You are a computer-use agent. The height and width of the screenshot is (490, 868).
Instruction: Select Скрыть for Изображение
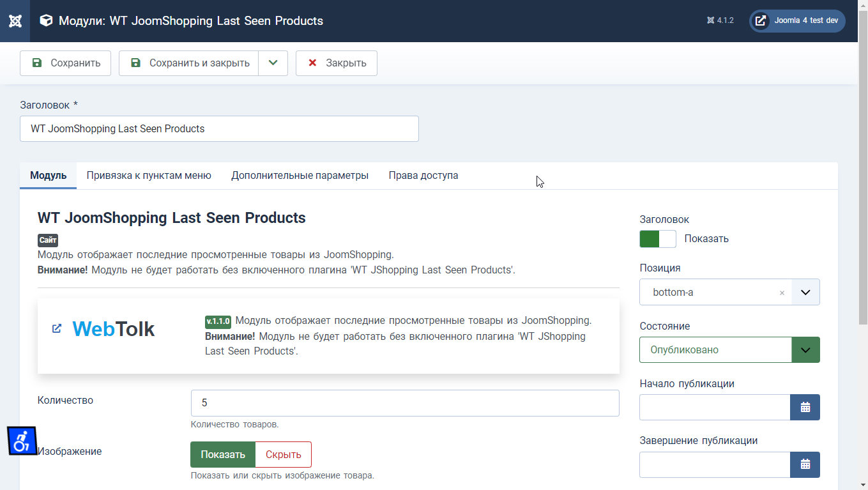click(283, 454)
